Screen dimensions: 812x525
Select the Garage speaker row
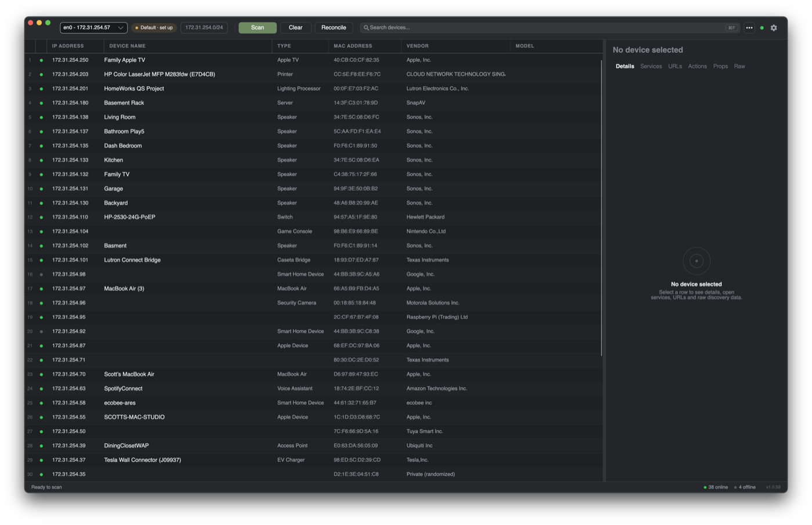313,189
